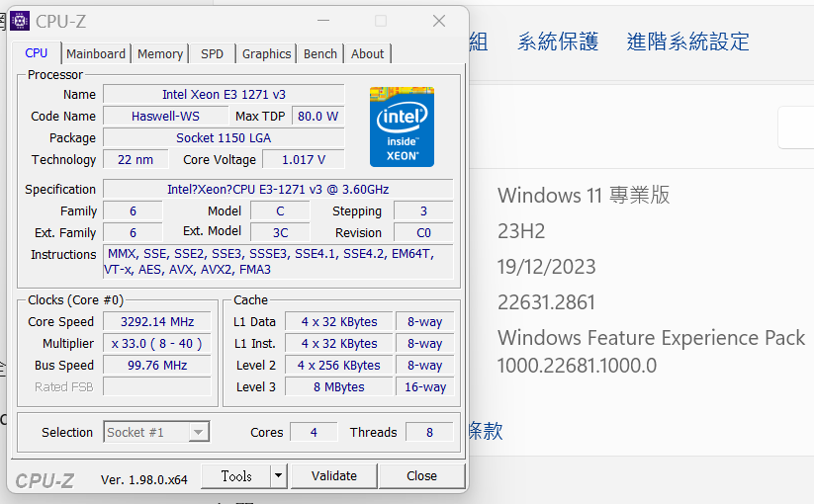Click the install date 19/12/2023 in Settings
The image size is (814, 504).
coord(546,267)
